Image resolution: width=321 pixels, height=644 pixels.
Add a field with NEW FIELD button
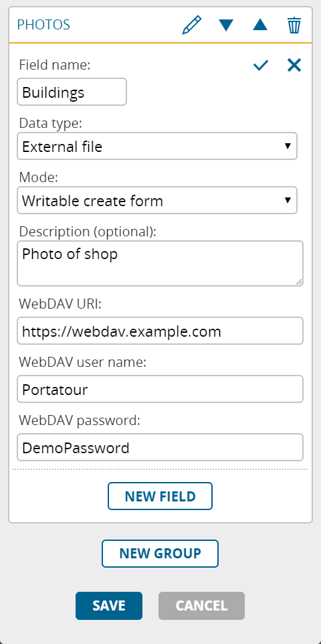[160, 496]
